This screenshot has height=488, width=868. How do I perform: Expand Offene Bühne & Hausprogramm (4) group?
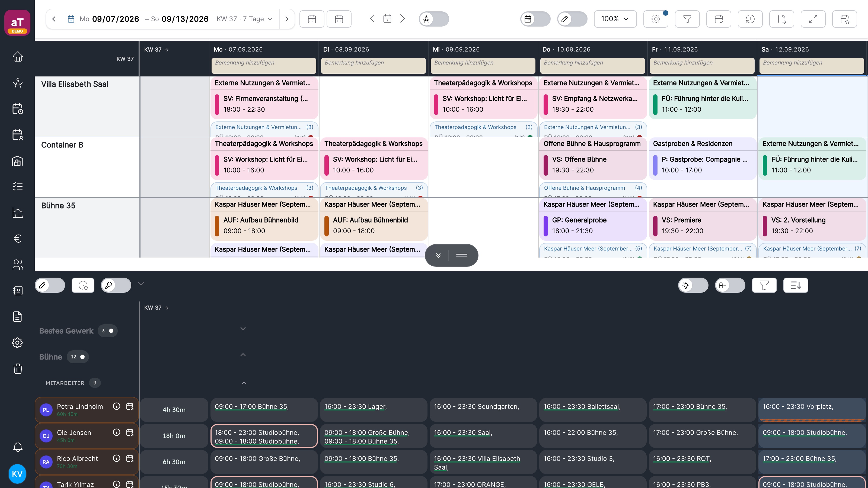(593, 188)
